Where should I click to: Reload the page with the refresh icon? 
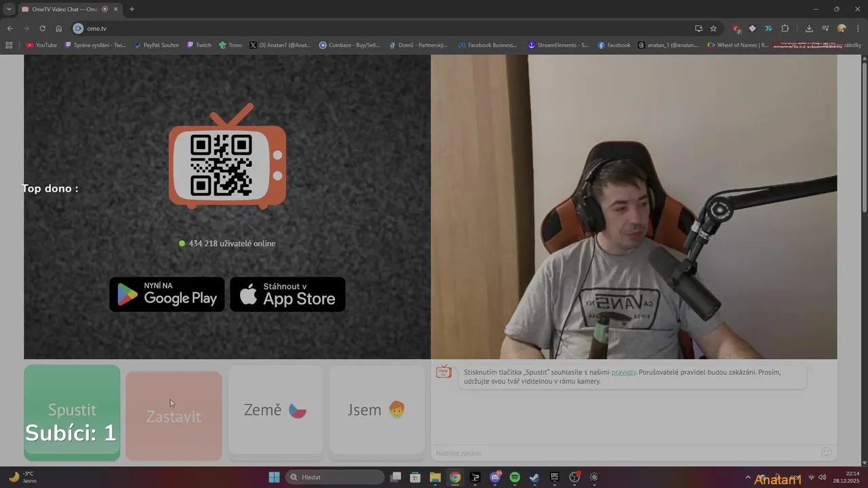click(42, 28)
